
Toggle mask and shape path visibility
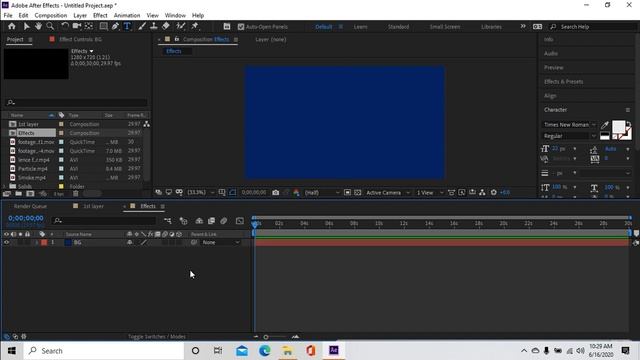(x=232, y=192)
